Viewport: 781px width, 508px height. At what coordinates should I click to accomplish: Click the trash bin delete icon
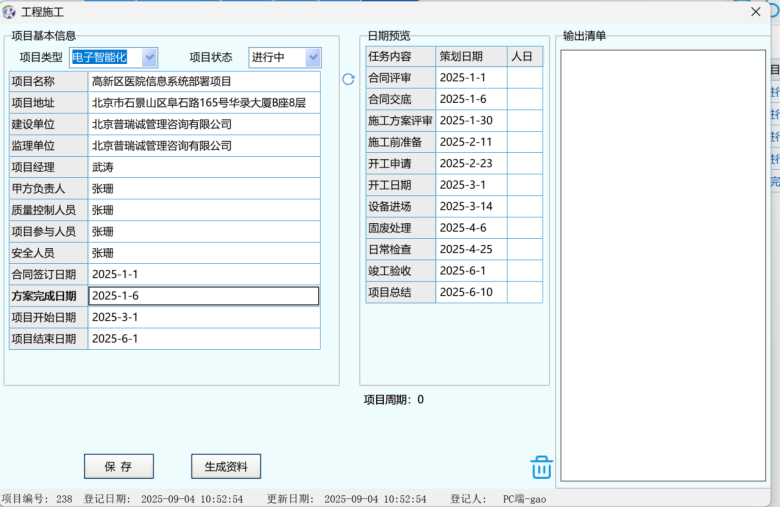pyautogui.click(x=541, y=467)
